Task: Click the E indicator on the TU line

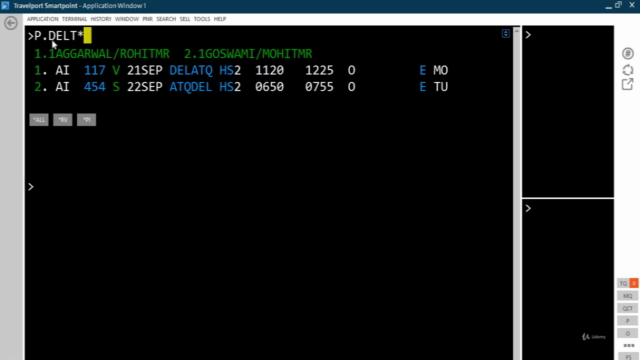Action: 423,87
